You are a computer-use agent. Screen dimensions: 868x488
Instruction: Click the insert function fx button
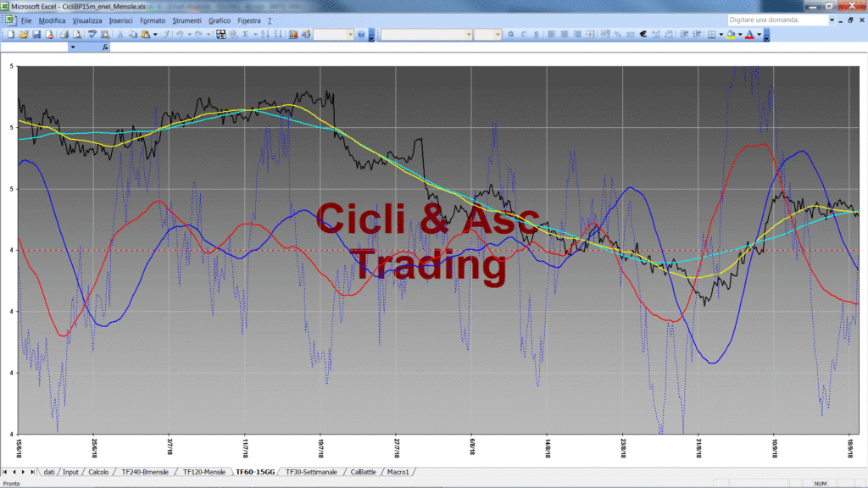point(105,47)
